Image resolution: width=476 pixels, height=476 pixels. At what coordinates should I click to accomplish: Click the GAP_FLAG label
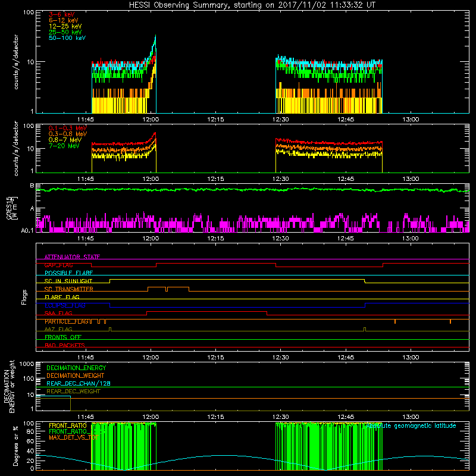(x=58, y=265)
